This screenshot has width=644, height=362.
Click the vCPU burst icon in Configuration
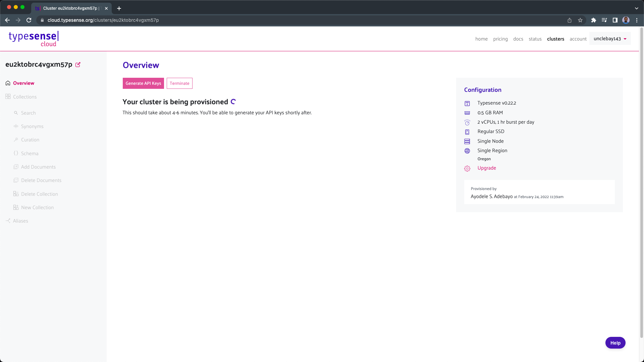point(467,122)
